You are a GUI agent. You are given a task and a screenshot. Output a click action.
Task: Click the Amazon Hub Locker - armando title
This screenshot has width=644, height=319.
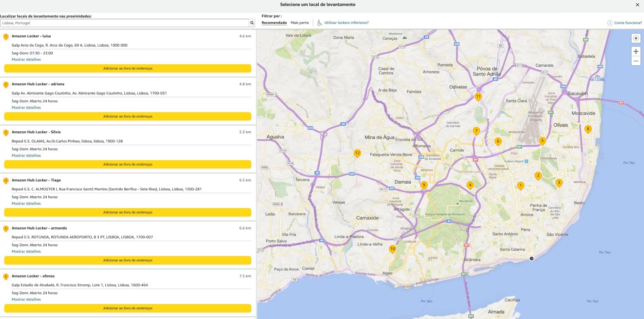pos(39,228)
